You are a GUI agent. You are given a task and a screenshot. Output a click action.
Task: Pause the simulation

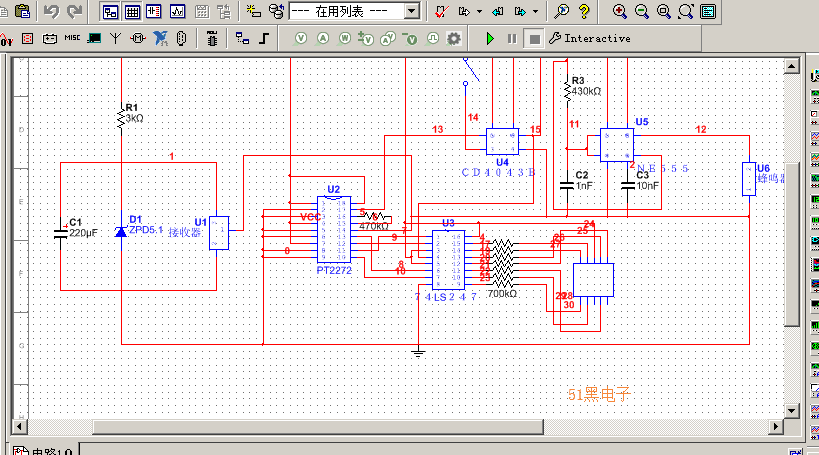click(512, 39)
